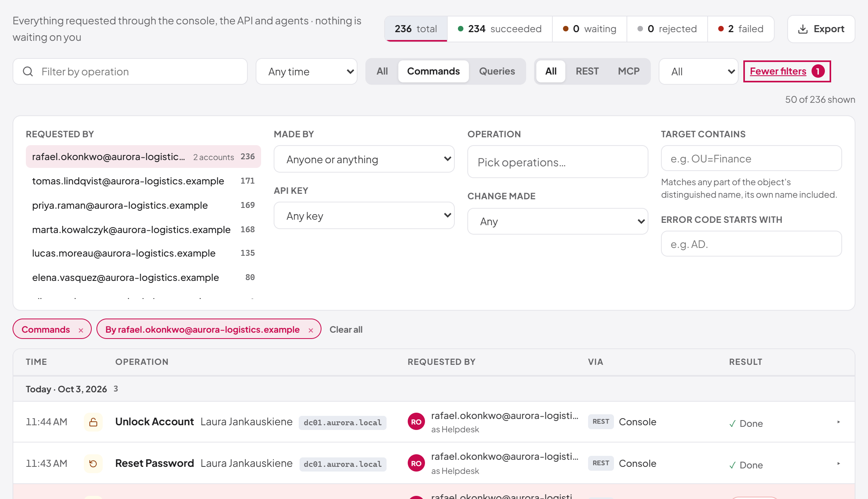The image size is (868, 499).
Task: Click the Filter by operation search field
Action: coord(130,71)
